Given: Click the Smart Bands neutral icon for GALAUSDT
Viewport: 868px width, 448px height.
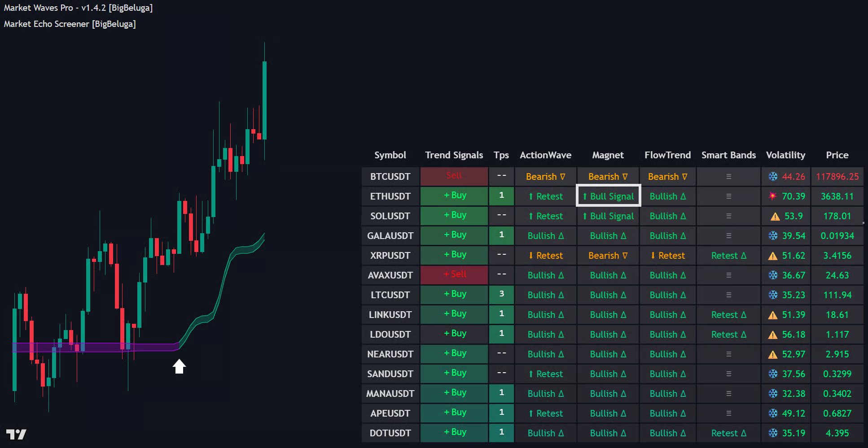Looking at the screenshot, I should point(728,236).
